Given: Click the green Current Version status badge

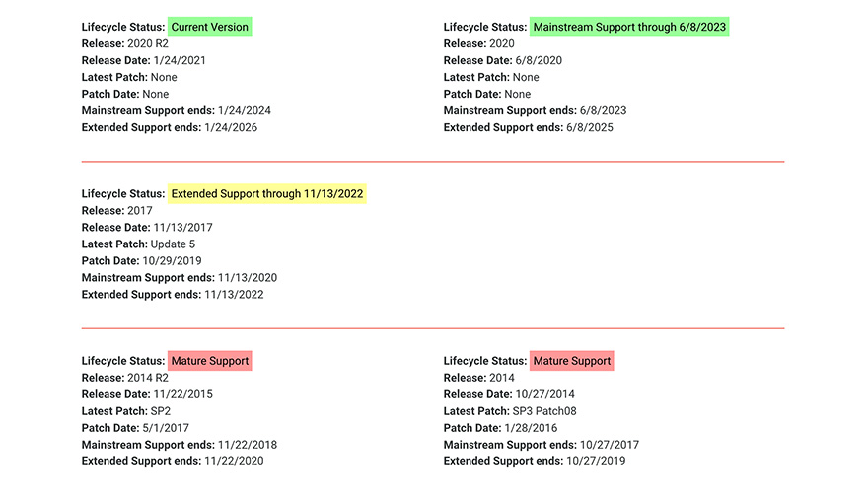Looking at the screenshot, I should [210, 27].
